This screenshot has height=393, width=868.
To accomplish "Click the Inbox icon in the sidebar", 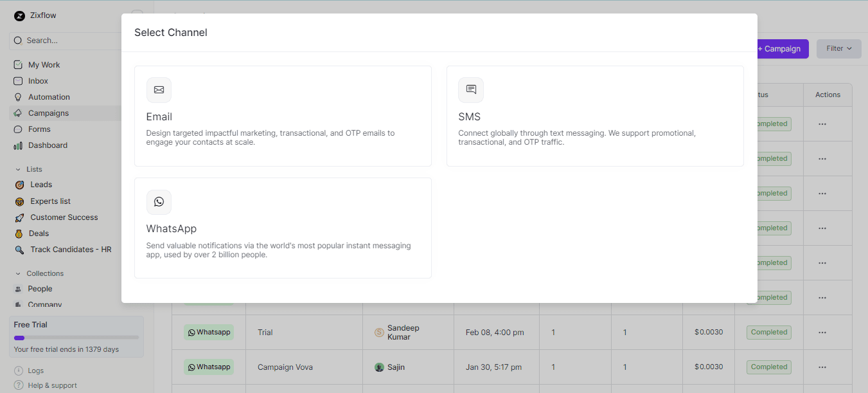I will [19, 80].
